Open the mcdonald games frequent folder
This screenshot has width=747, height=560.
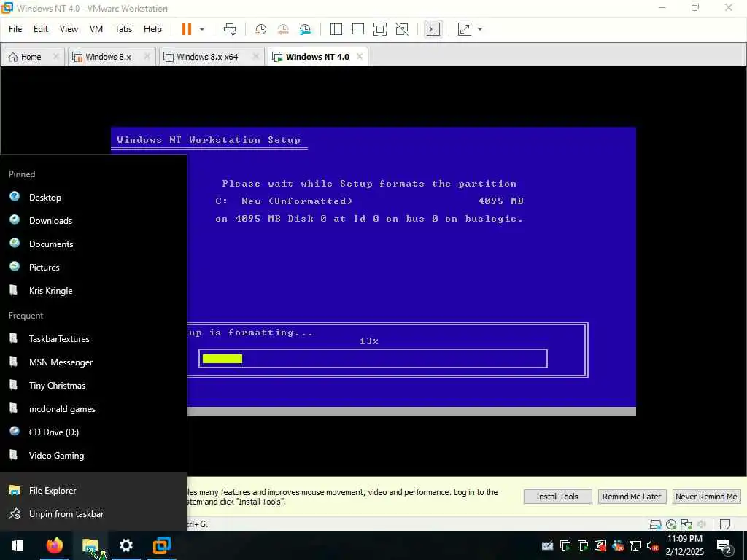point(93,408)
